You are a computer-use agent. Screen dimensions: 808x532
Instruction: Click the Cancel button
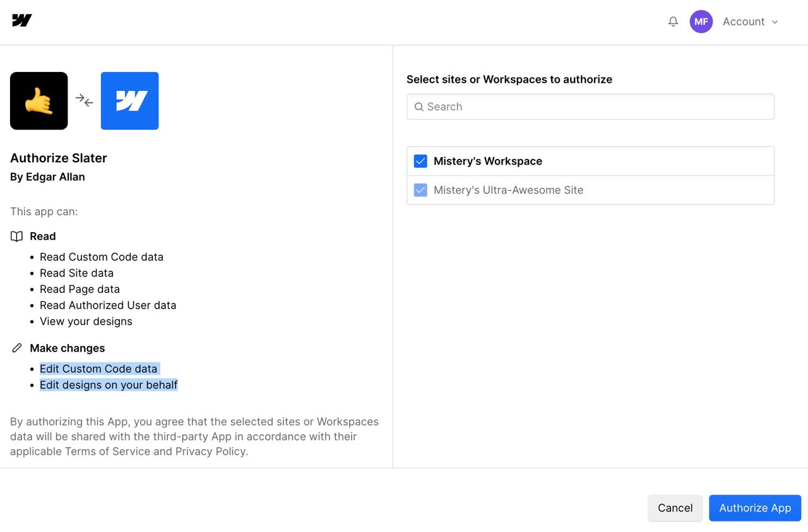[675, 508]
